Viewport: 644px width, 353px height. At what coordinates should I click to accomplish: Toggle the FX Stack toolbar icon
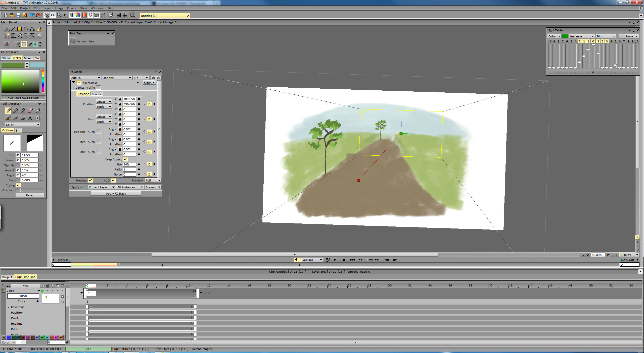53,15
